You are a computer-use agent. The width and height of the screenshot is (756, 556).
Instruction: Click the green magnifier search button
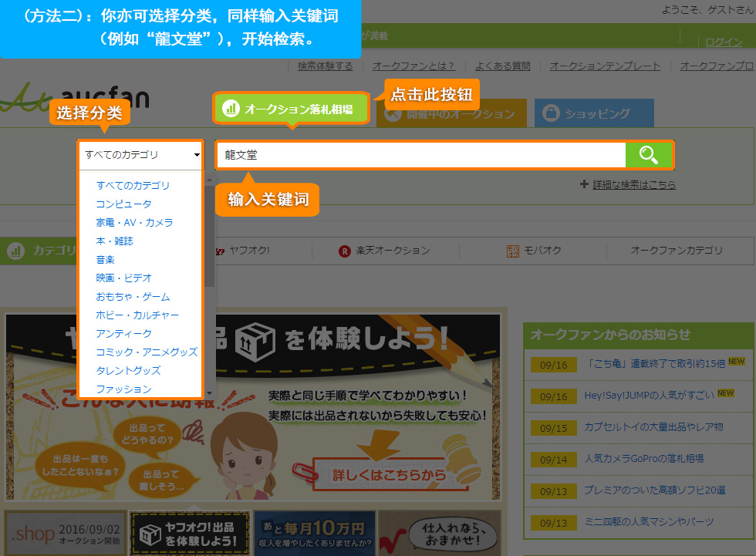649,155
